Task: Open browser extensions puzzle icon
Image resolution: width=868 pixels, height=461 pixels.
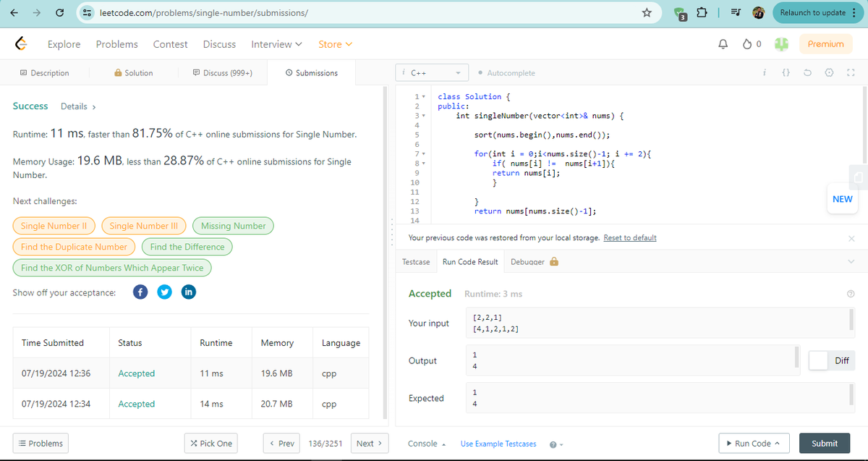Action: point(702,12)
